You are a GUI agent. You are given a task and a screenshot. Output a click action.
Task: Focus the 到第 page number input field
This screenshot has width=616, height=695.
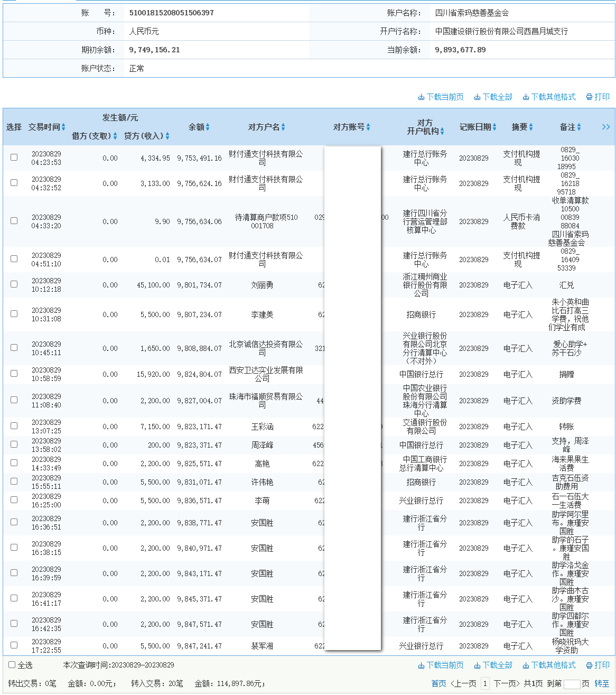coord(572,684)
